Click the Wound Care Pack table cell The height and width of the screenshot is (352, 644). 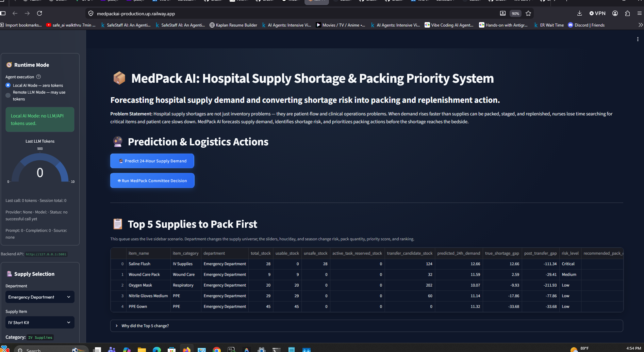[148, 274]
